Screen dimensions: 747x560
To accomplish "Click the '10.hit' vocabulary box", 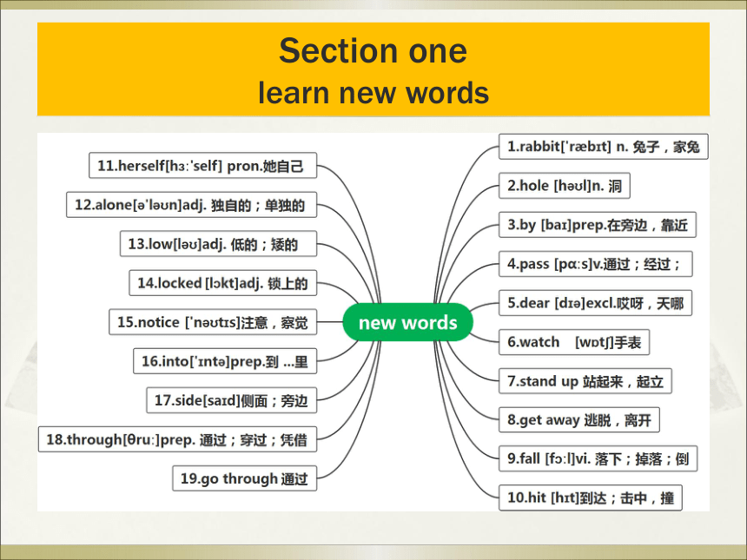I will click(591, 497).
